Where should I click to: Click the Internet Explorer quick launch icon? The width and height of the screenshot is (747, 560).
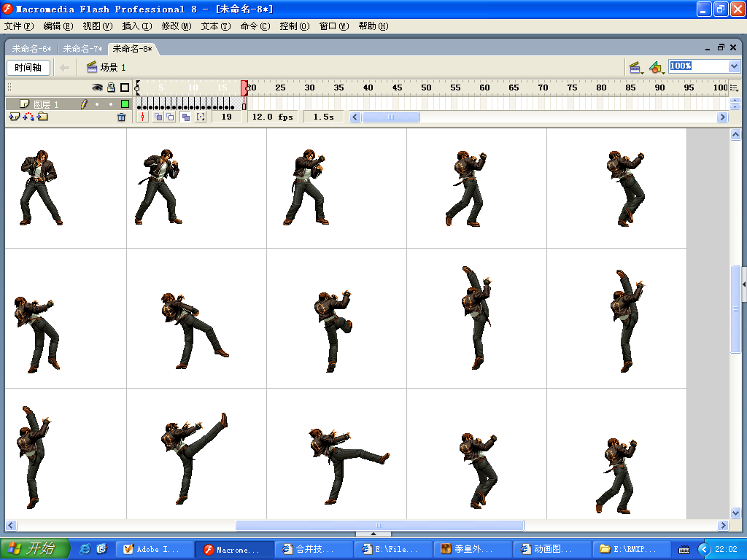click(85, 549)
